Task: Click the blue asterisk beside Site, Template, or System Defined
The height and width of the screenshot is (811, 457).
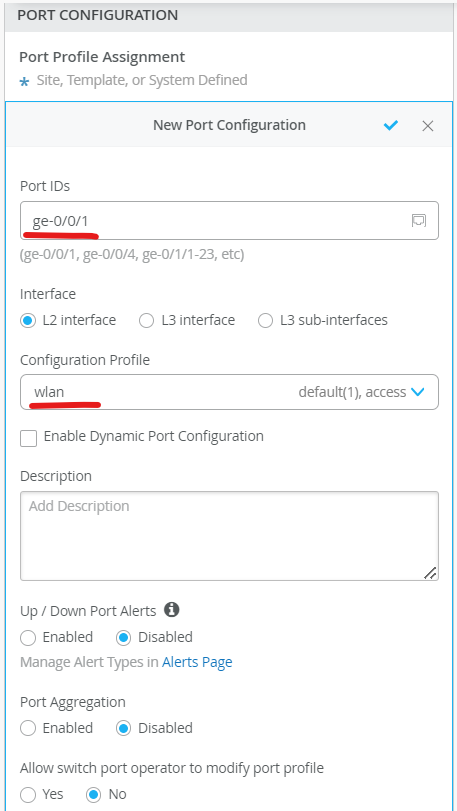Action: coord(24,82)
